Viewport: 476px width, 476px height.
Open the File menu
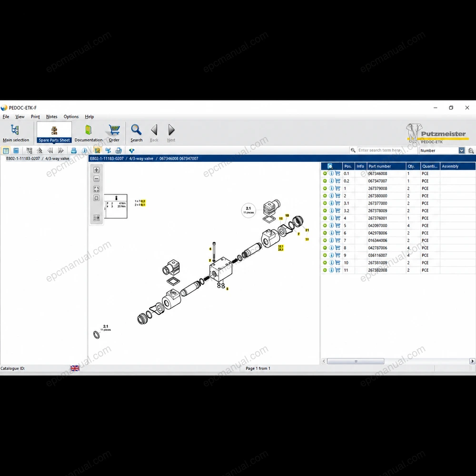(6, 117)
